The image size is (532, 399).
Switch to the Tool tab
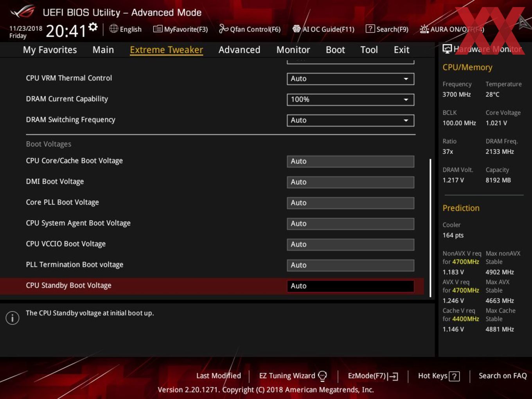pyautogui.click(x=369, y=50)
